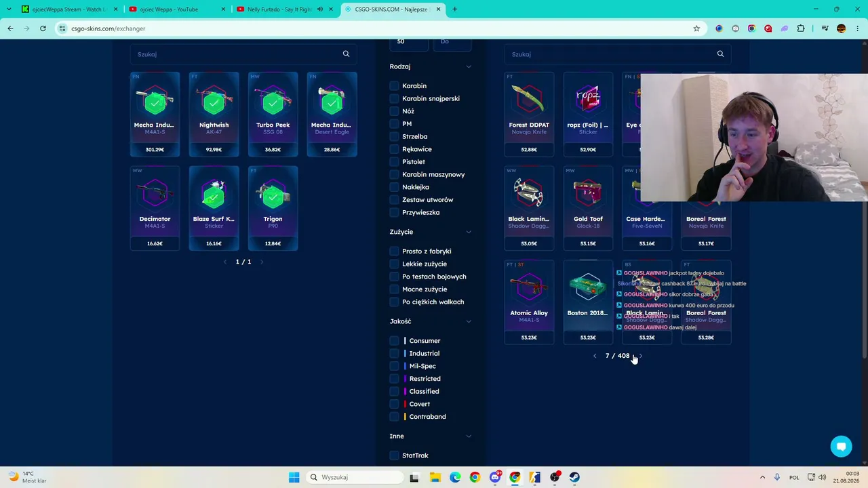The width and height of the screenshot is (868, 488).
Task: Switch to the ojciec Weppa YouTube tab
Action: point(176,9)
